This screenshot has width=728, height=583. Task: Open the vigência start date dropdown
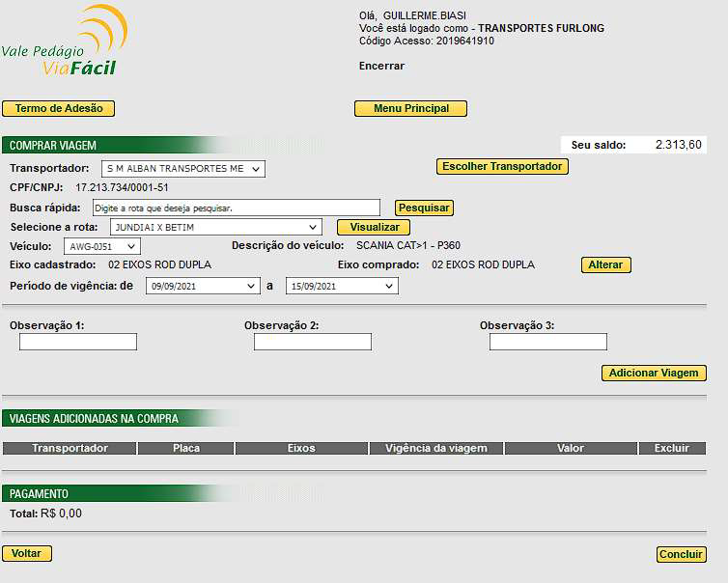point(203,286)
